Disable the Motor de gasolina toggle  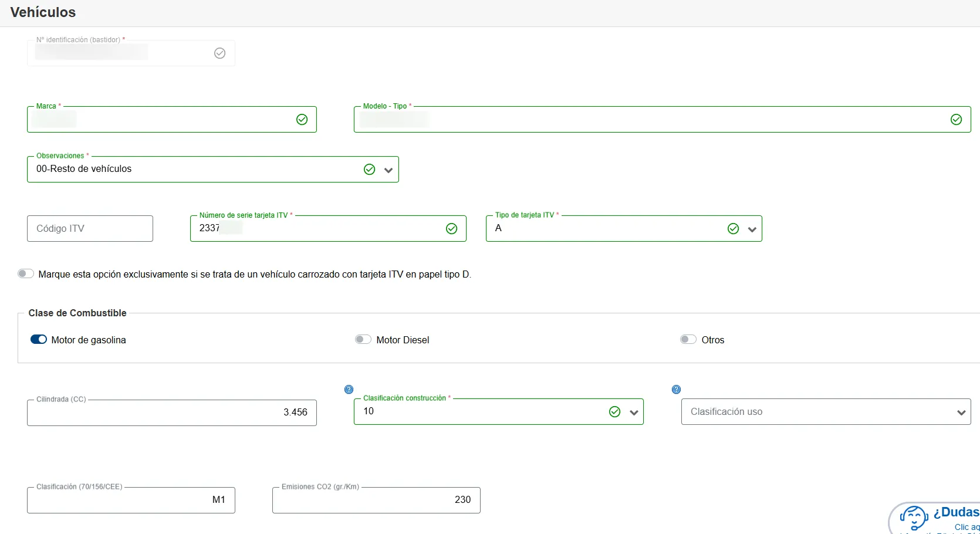pyautogui.click(x=39, y=340)
